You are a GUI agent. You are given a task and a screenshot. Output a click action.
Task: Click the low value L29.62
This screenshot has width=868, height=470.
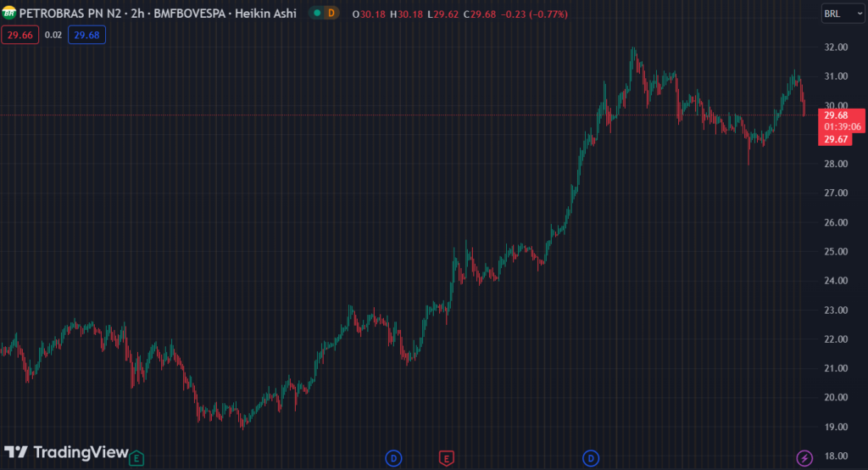[x=442, y=14]
